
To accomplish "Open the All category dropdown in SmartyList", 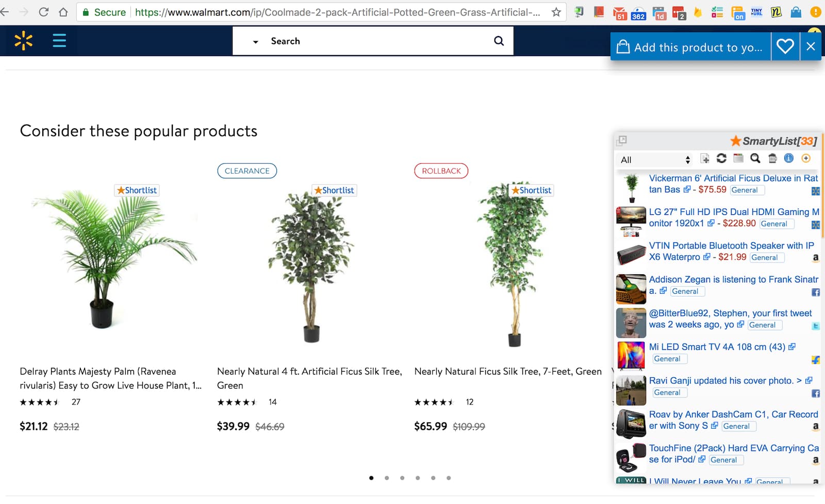I will click(x=655, y=160).
